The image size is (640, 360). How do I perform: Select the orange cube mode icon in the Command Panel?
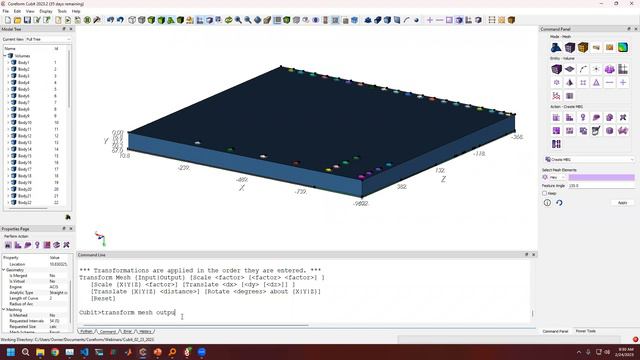(583, 47)
